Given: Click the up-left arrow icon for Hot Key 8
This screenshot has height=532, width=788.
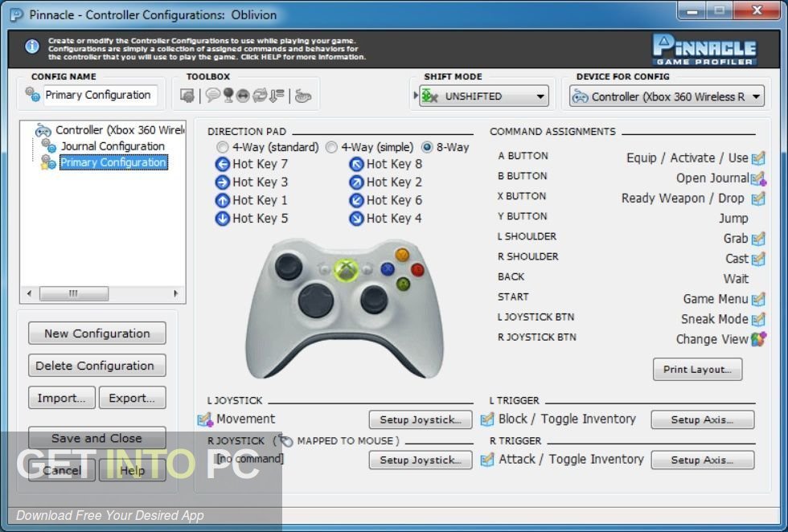Looking at the screenshot, I should tap(356, 164).
